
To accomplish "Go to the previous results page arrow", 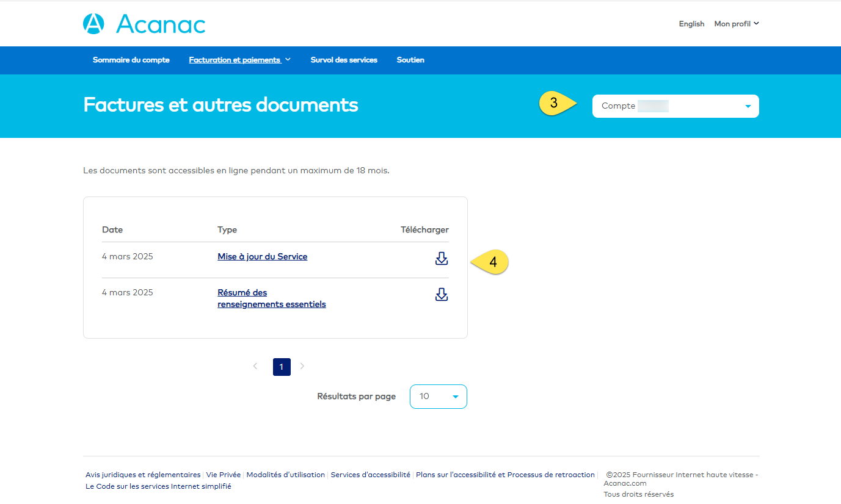I will pyautogui.click(x=255, y=366).
